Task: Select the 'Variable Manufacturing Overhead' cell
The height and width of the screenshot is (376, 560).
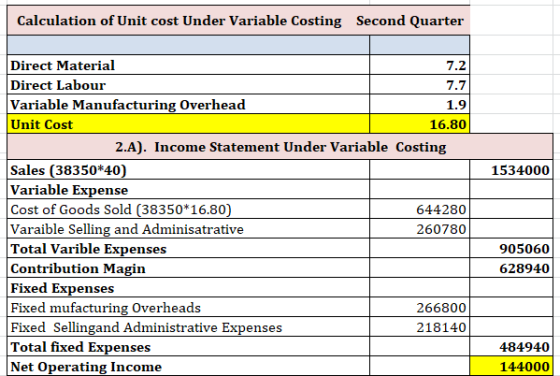Action: tap(188, 104)
